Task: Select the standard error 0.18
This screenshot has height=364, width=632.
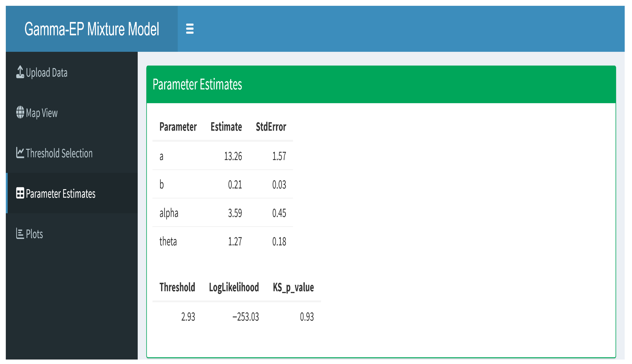Action: [279, 242]
